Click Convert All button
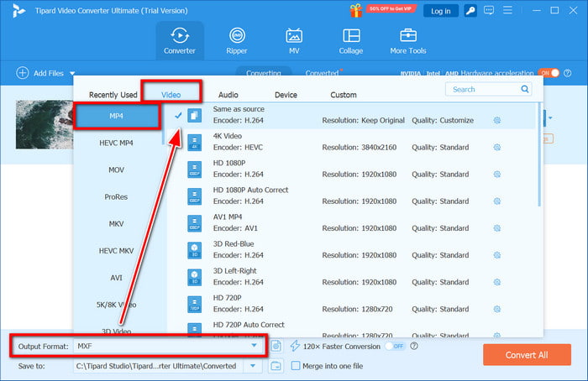 pos(527,355)
